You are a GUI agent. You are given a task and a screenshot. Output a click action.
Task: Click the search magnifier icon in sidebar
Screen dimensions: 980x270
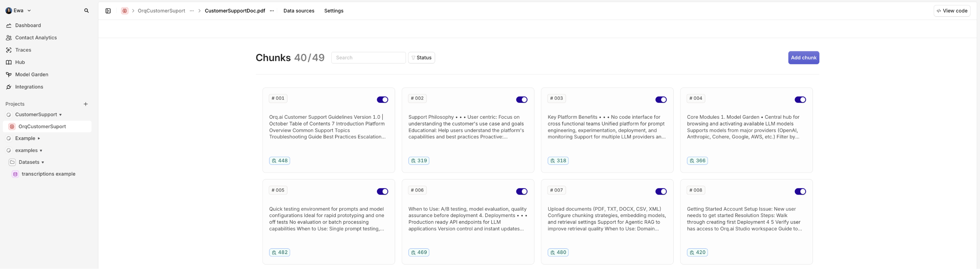(86, 11)
